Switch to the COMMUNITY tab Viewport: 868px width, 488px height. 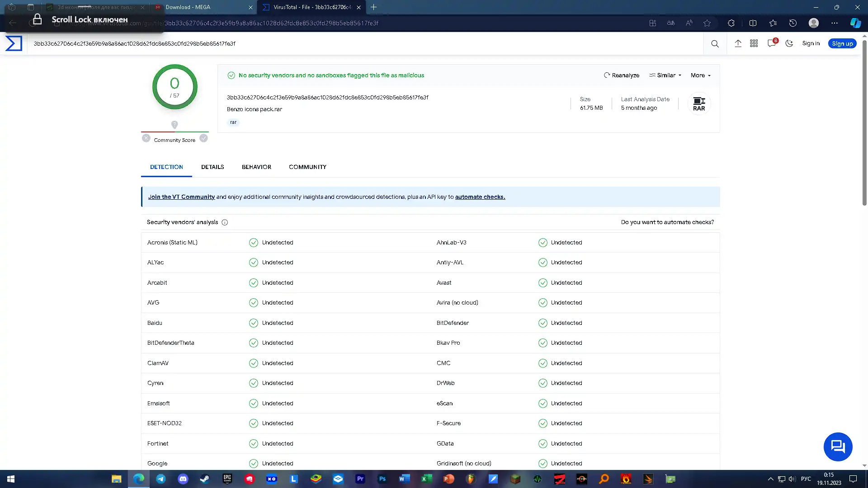(307, 167)
